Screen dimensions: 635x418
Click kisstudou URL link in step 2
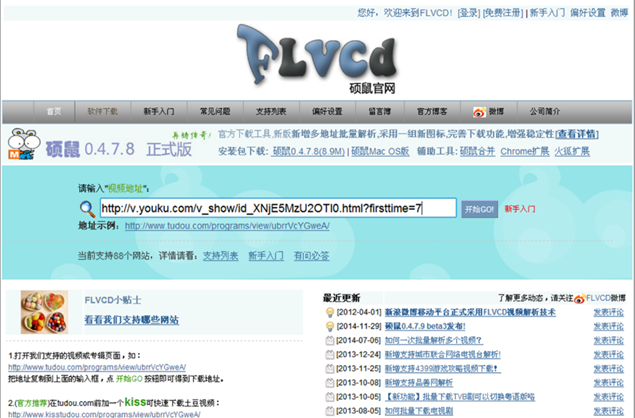[104, 414]
